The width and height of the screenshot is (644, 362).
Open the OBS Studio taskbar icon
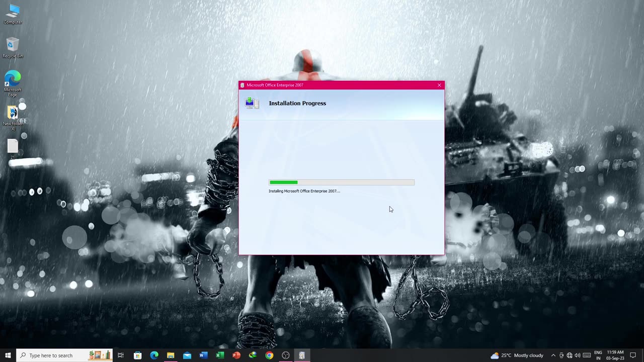tap(286, 355)
